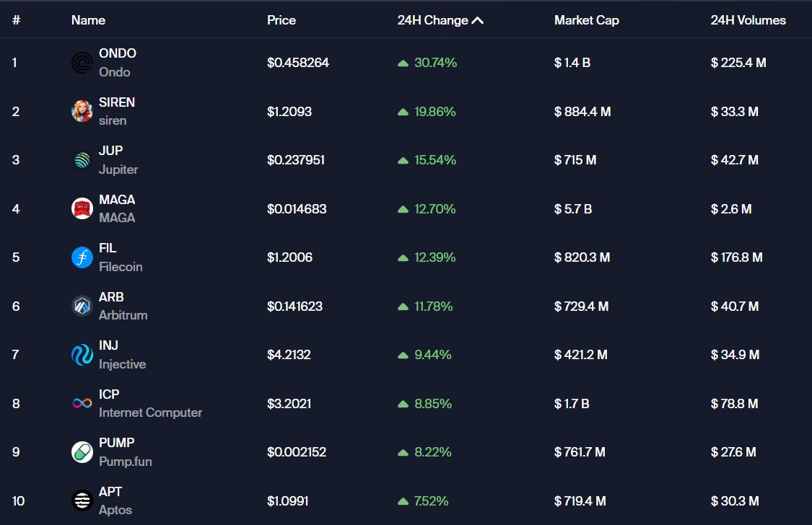Sort by the Market Cap column header
Screen dimensions: 812x525
point(587,20)
